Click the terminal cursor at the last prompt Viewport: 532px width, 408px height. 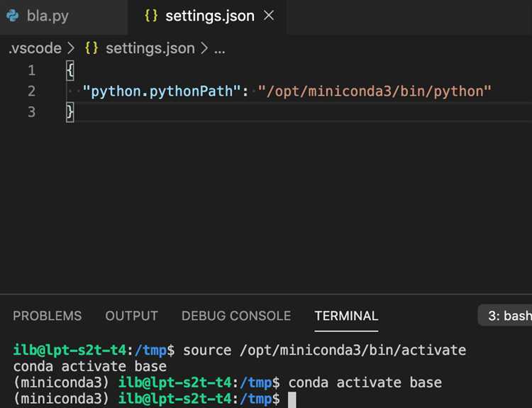point(292,399)
